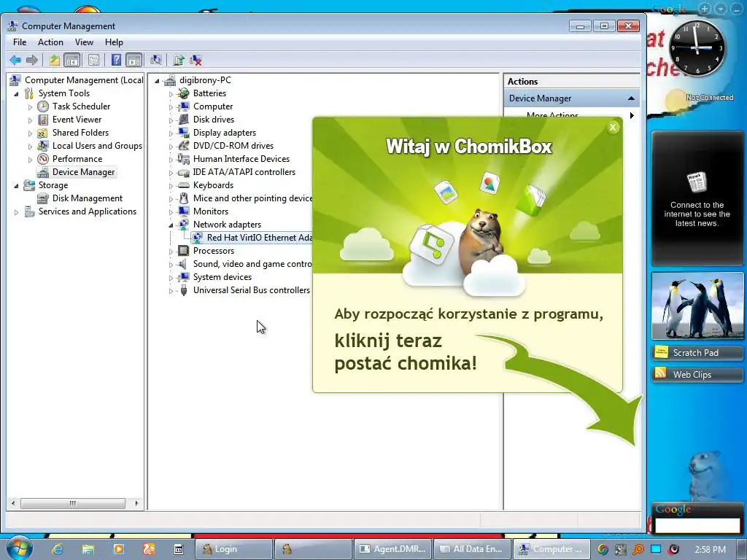Open the Help menu
This screenshot has width=747, height=560.
click(114, 42)
